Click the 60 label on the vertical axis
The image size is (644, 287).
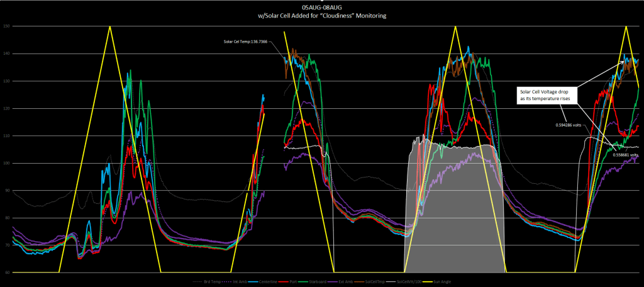pos(6,273)
